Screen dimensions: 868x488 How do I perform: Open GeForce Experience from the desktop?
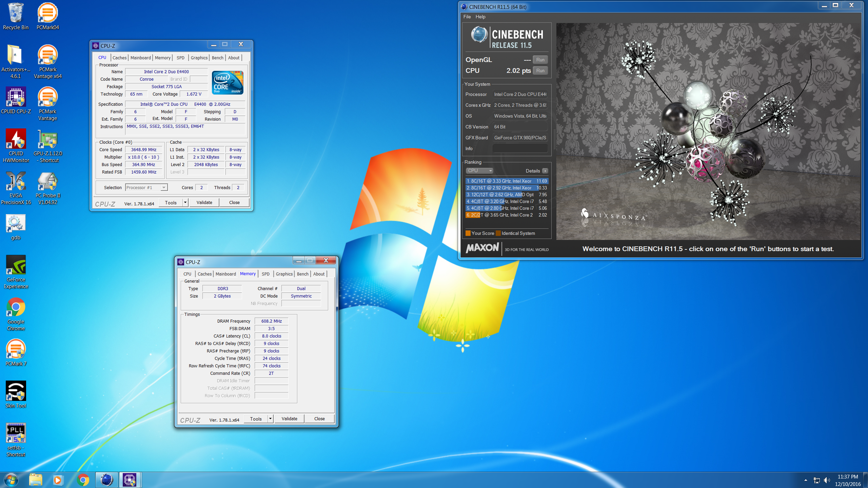tap(16, 272)
